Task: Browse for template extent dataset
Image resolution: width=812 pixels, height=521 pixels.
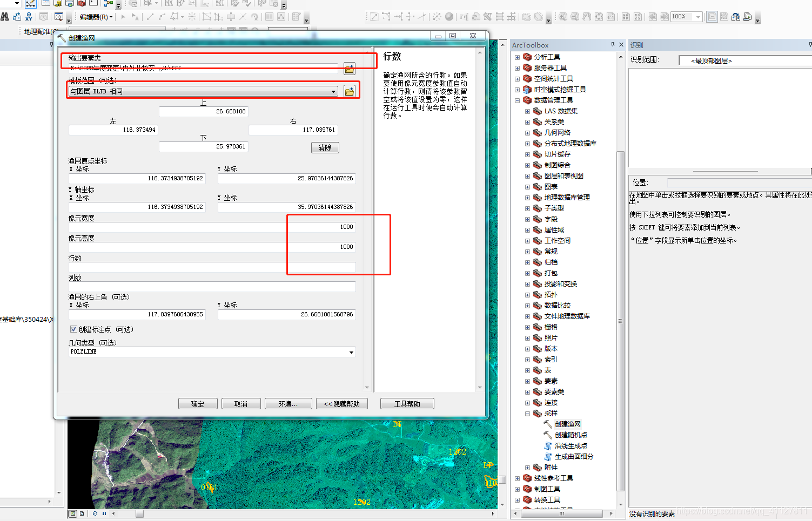Action: pyautogui.click(x=350, y=91)
